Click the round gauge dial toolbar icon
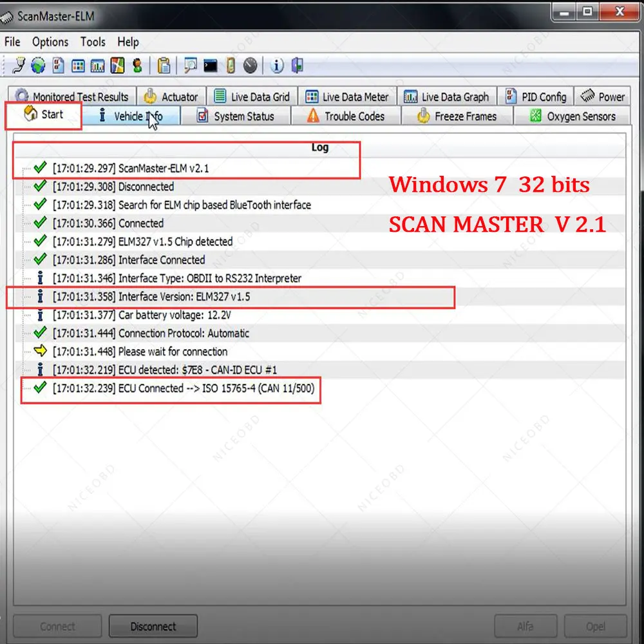The image size is (644, 644). tap(250, 65)
